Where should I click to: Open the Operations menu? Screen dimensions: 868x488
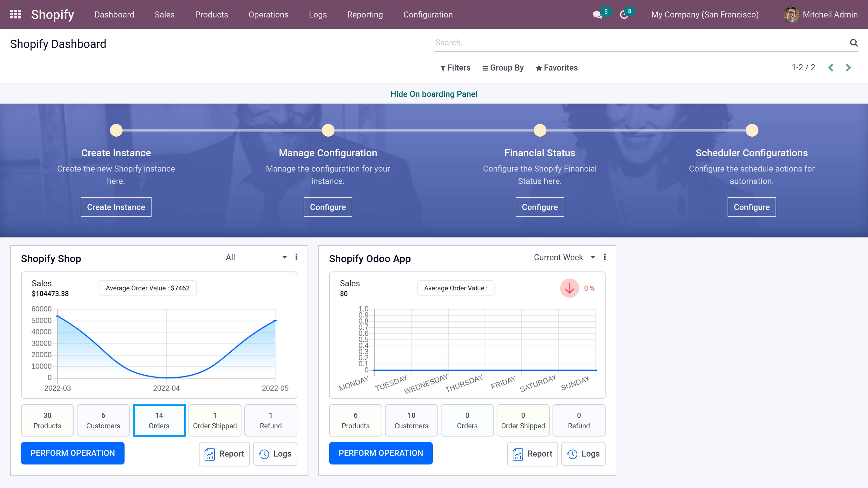(268, 15)
